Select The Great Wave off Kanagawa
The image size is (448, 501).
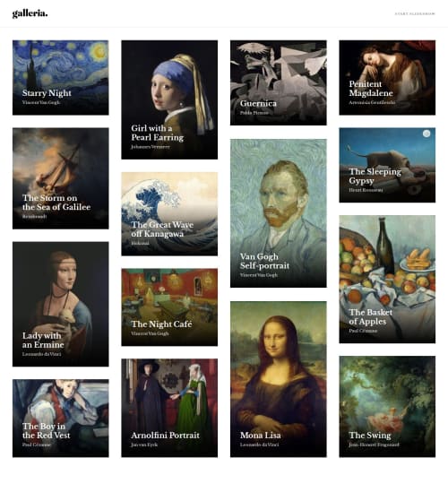click(x=169, y=214)
